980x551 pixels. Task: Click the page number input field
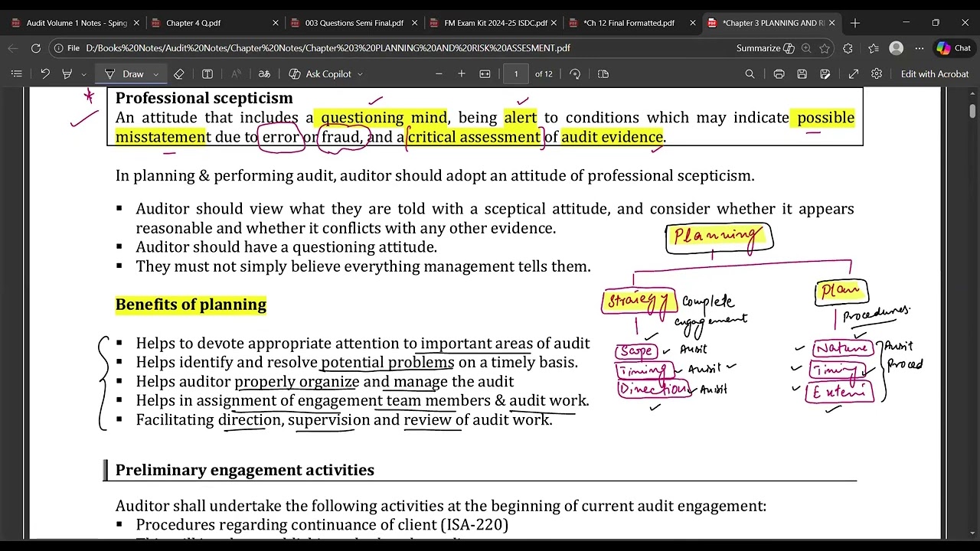click(516, 73)
